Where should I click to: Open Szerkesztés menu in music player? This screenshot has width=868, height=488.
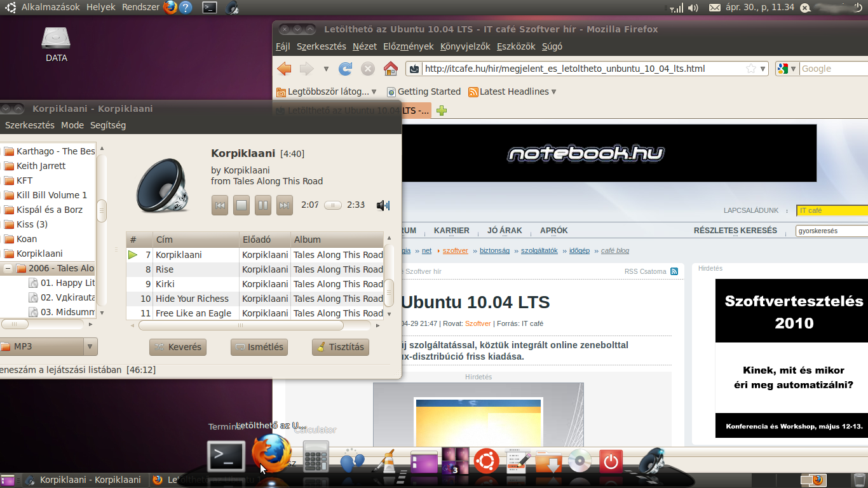coord(29,125)
